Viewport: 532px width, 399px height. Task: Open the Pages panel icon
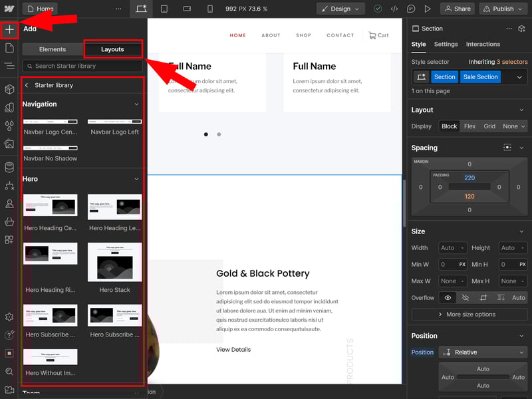9,48
